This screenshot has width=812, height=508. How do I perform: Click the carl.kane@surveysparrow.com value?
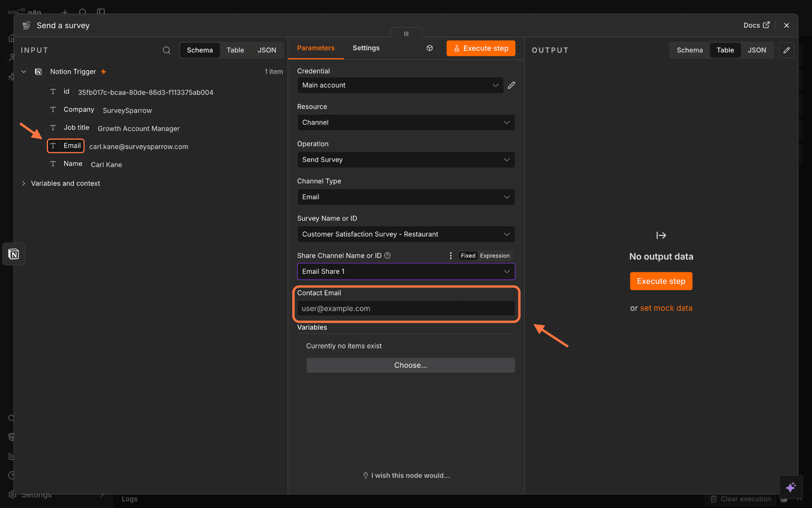(x=139, y=147)
